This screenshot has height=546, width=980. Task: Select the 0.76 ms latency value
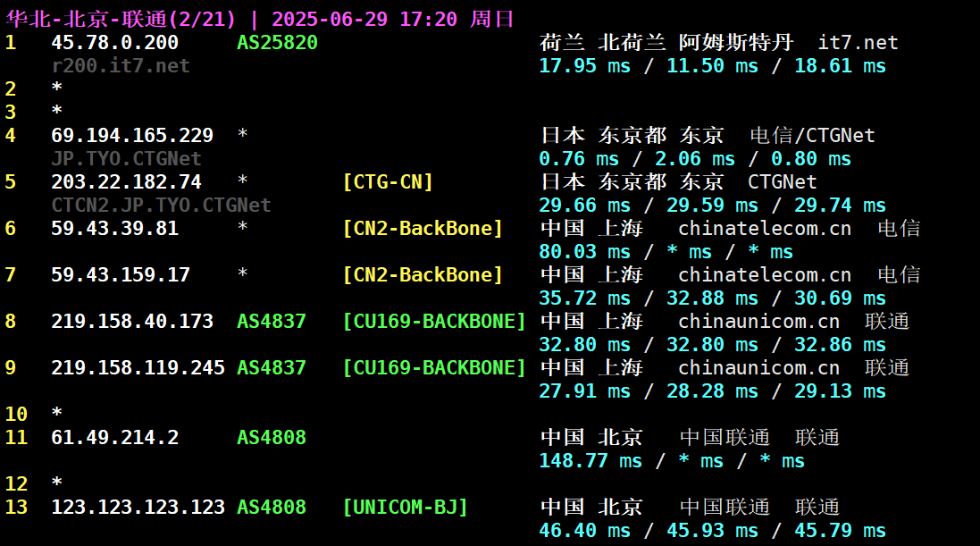pos(579,158)
